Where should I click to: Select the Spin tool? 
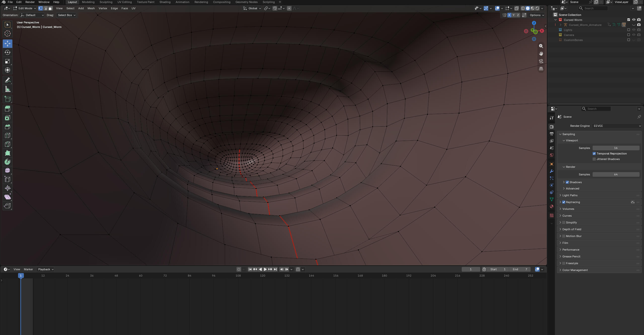(8, 162)
